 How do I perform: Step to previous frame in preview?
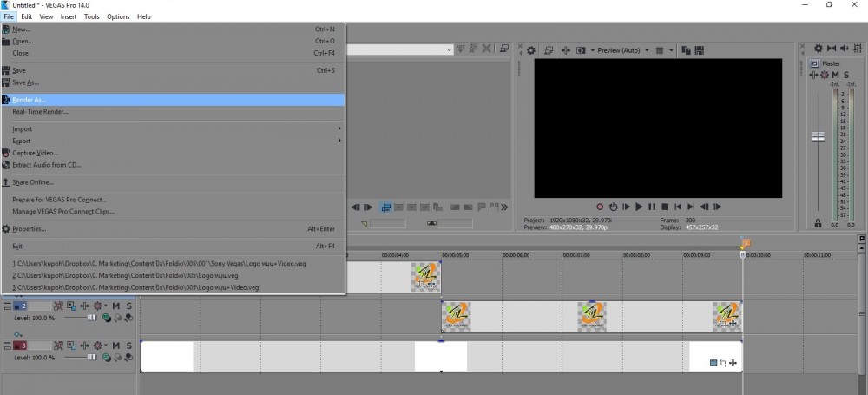click(x=704, y=207)
